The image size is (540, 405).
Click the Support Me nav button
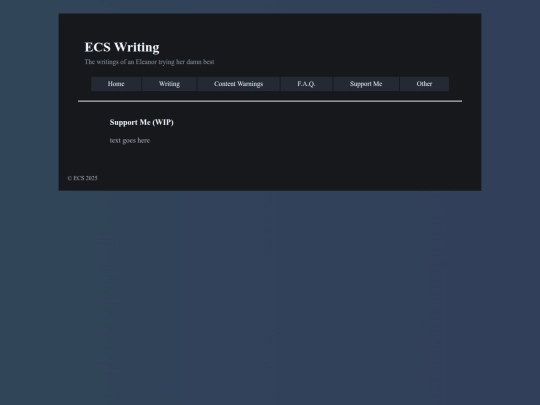point(366,84)
